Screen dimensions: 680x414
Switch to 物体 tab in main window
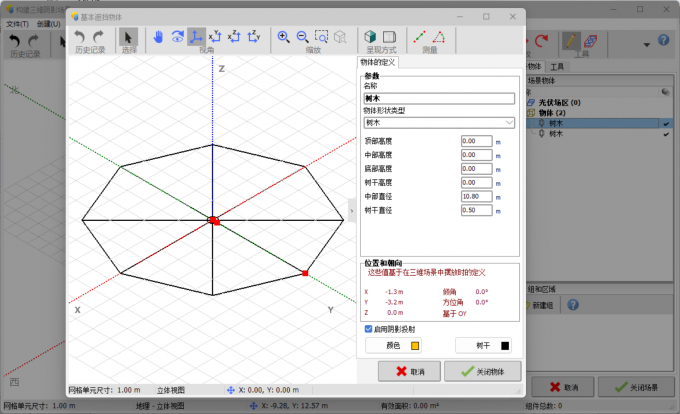tap(535, 66)
